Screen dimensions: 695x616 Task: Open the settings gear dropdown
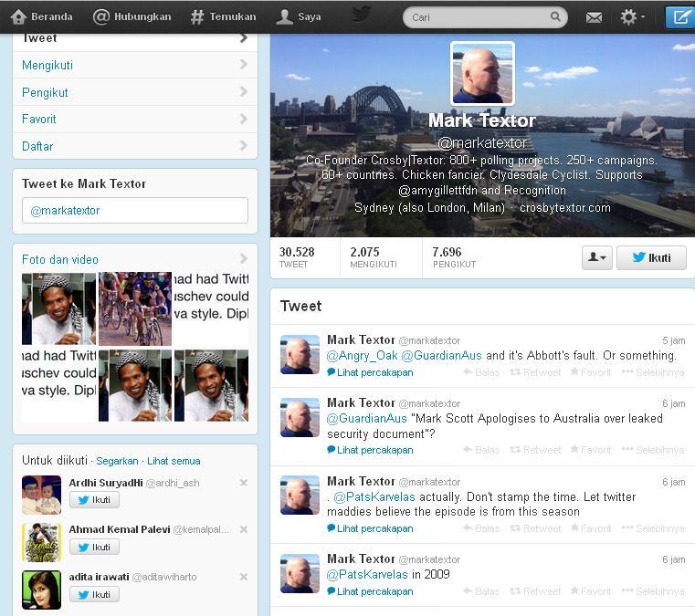(x=632, y=17)
